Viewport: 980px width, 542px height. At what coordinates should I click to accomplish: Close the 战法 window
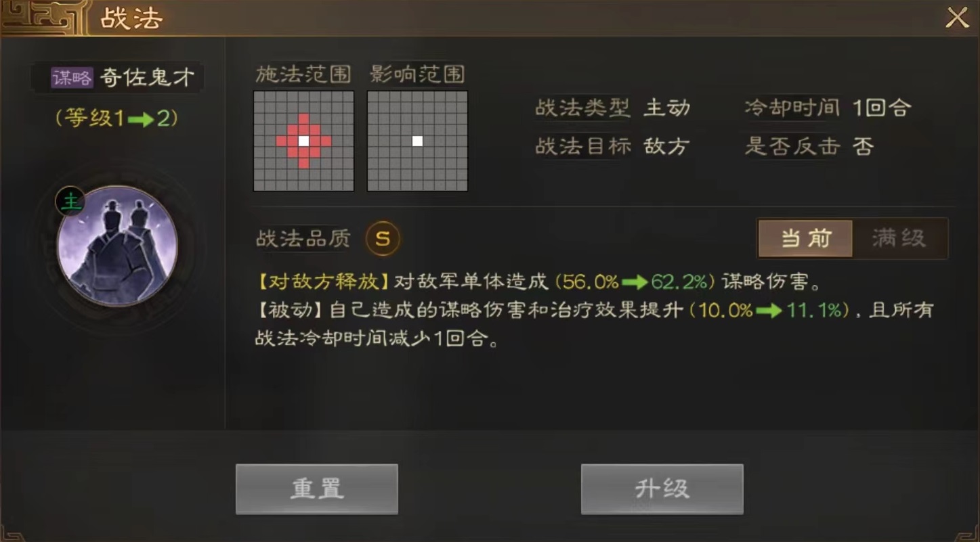(x=957, y=18)
